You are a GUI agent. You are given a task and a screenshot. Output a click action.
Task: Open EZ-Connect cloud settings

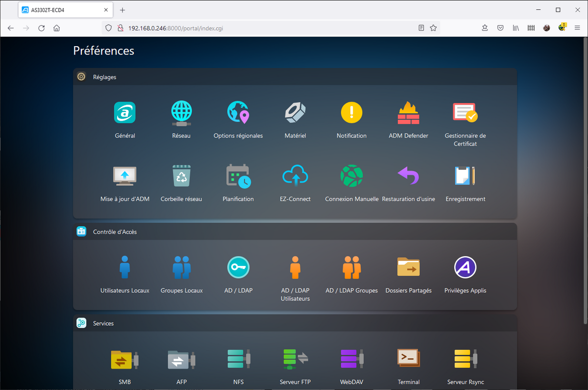(295, 176)
